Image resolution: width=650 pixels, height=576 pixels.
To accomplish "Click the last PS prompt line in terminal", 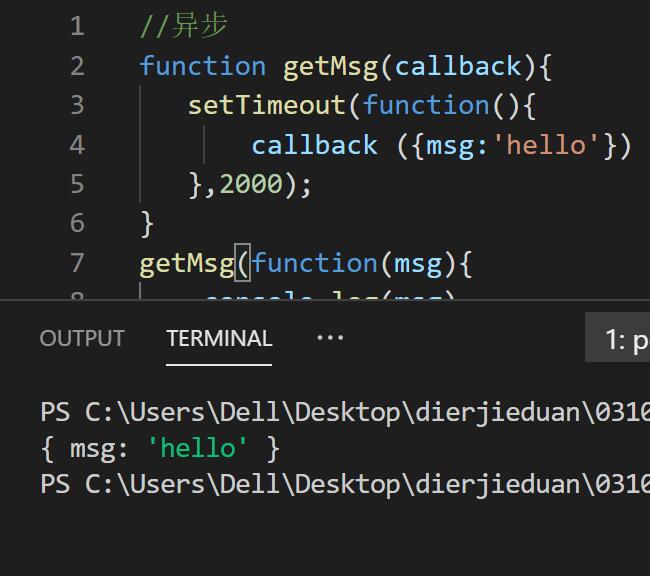I will (345, 484).
